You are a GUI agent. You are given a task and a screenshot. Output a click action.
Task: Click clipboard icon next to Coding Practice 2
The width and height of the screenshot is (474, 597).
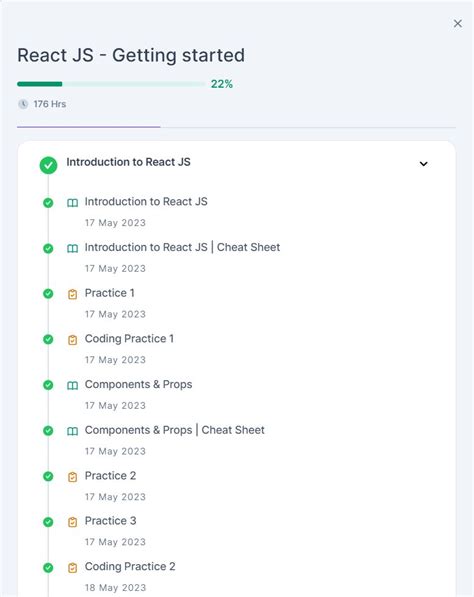[x=72, y=568]
